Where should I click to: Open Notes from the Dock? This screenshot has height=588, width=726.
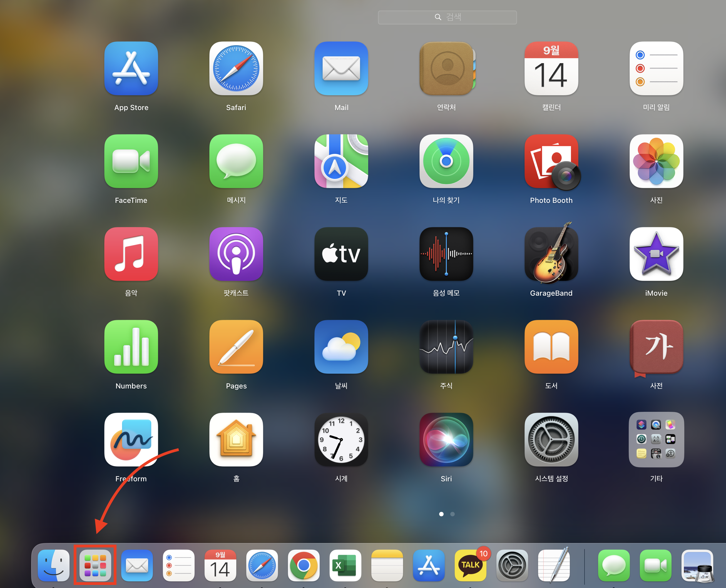387,565
